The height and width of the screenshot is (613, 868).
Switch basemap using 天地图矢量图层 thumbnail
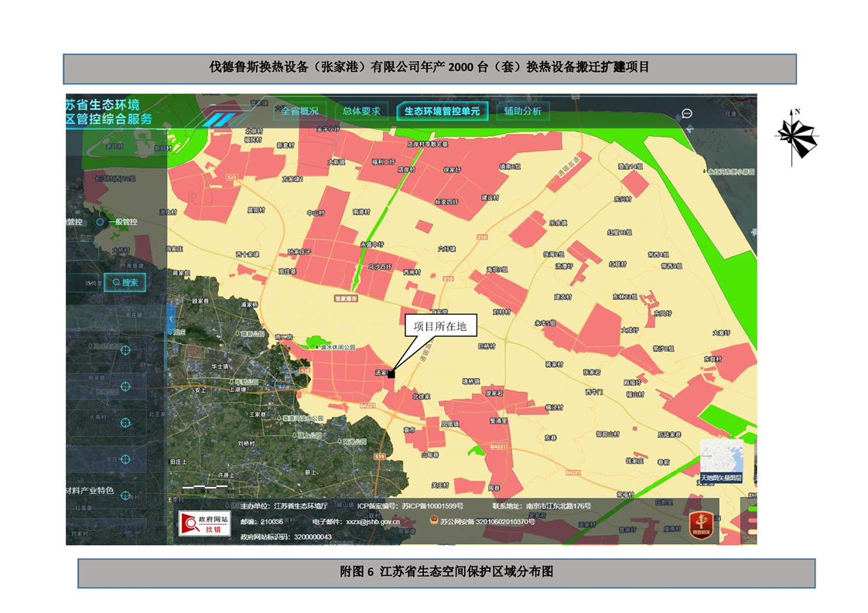click(x=721, y=460)
